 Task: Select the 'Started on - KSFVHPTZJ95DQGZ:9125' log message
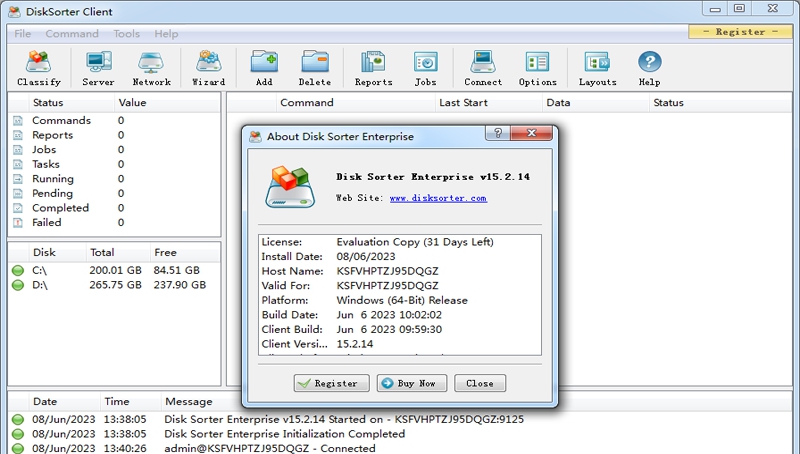point(344,419)
